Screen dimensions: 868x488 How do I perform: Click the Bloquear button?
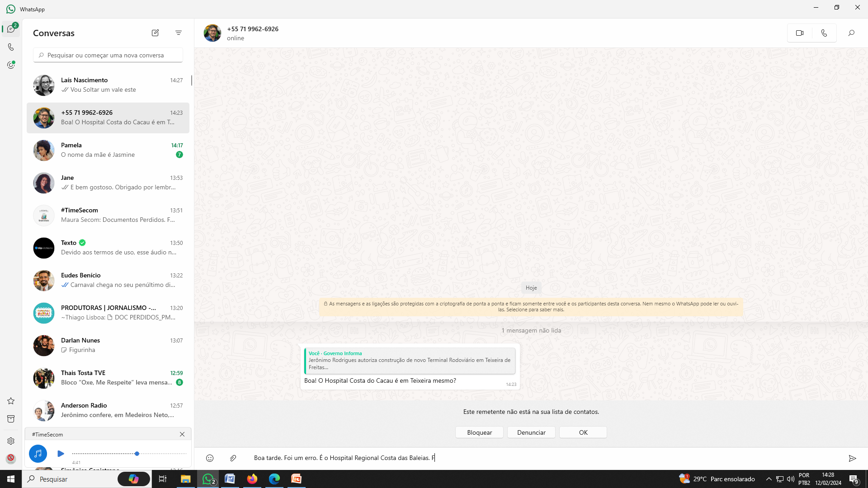coord(479,432)
